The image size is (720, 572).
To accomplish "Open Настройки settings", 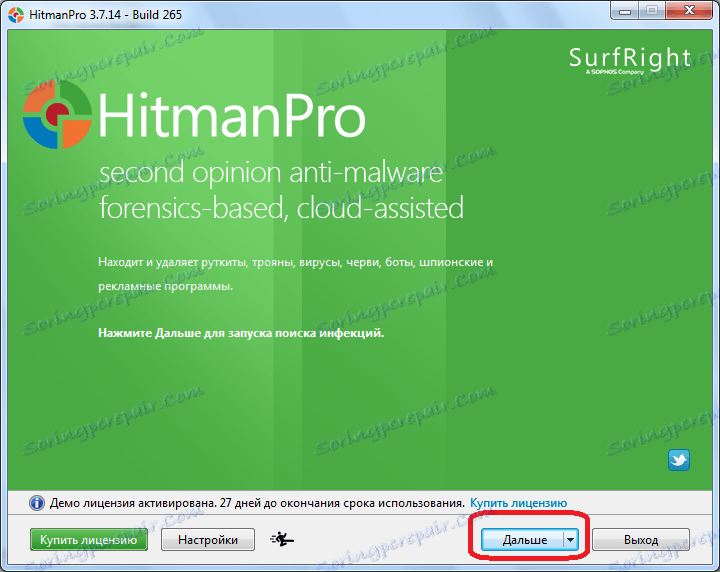I will click(208, 539).
